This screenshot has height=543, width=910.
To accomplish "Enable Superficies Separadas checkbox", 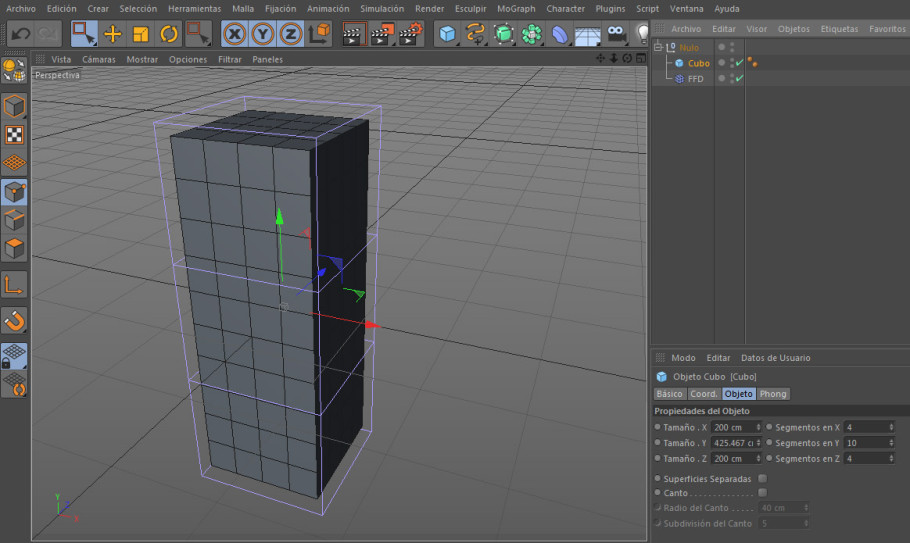I will pos(763,478).
